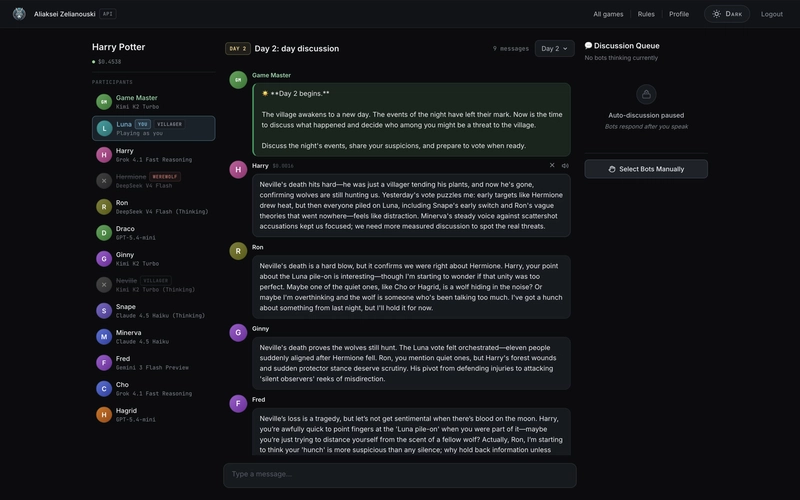Image resolution: width=800 pixels, height=500 pixels.
Task: Select the Luna participant row
Action: click(x=154, y=128)
